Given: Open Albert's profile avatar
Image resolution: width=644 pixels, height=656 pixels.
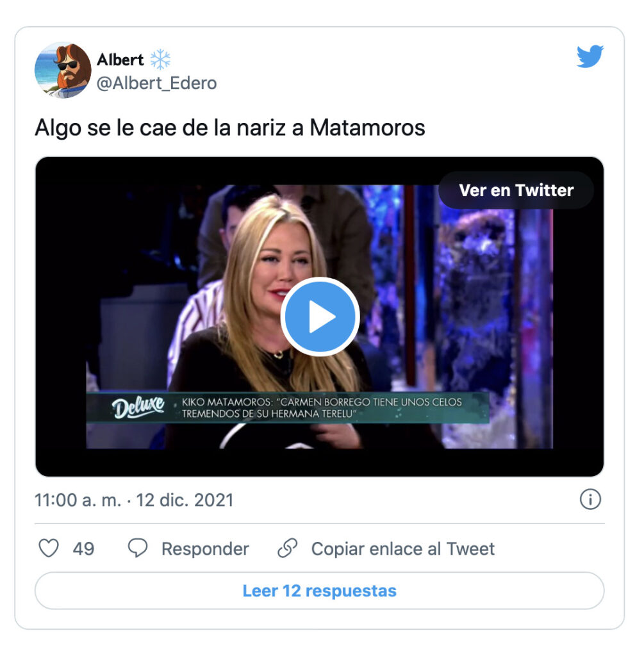Looking at the screenshot, I should click(x=63, y=70).
